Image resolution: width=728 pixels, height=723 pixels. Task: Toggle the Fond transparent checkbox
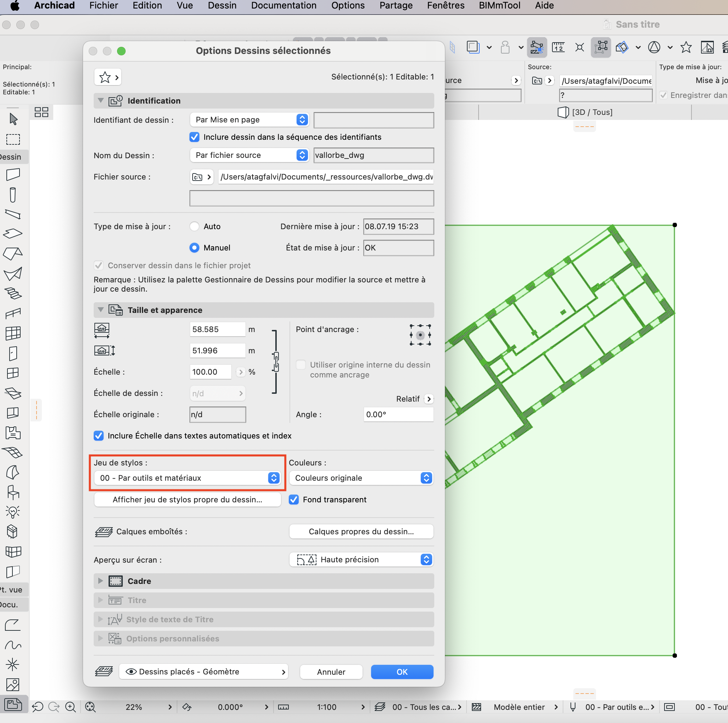[x=294, y=500]
